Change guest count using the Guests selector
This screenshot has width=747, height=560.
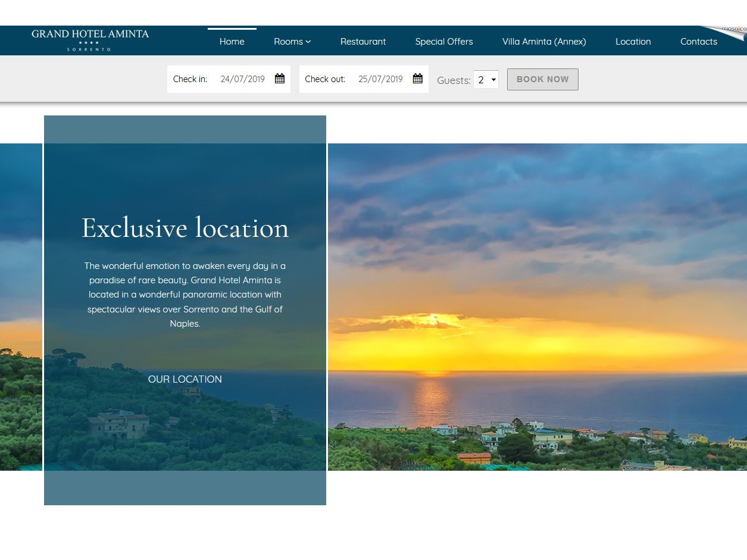click(x=483, y=79)
